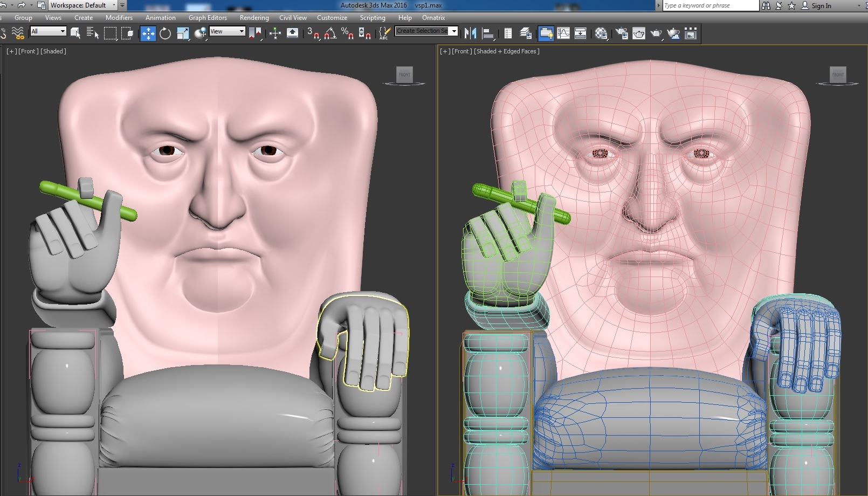Open the View reference coordinate dropdown
This screenshot has height=496, width=868.
pos(227,31)
